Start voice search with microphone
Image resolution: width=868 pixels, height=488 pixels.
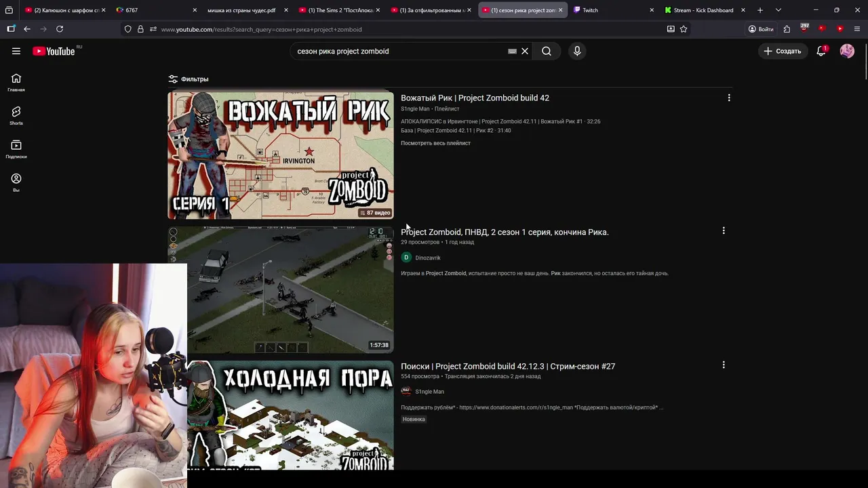coord(577,51)
